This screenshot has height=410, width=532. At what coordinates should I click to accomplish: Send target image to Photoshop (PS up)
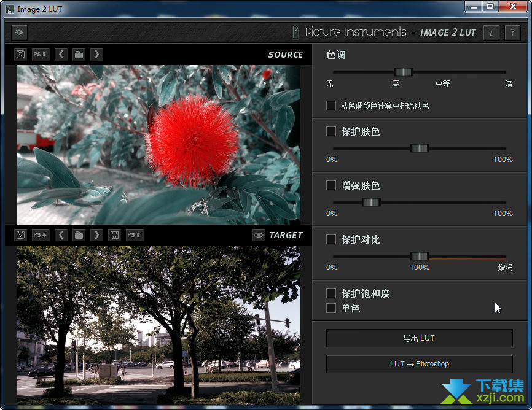coord(135,234)
